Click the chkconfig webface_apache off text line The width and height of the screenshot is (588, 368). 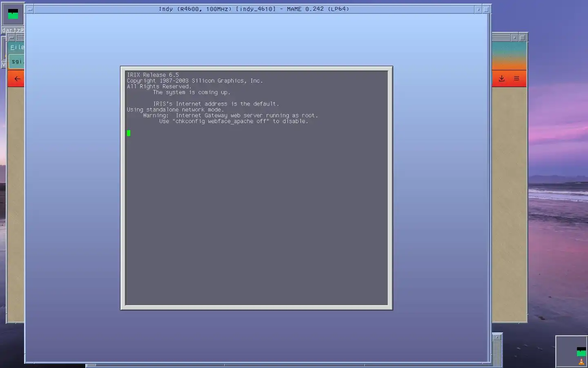tap(234, 121)
